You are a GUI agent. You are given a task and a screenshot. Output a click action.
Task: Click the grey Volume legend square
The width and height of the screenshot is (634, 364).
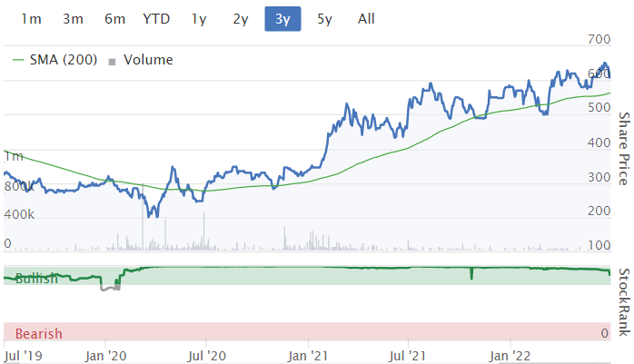pyautogui.click(x=113, y=62)
